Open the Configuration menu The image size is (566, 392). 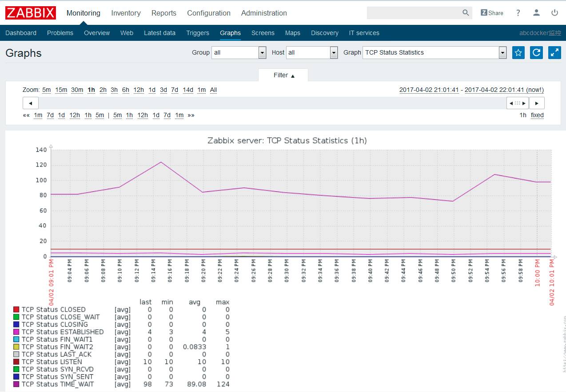pyautogui.click(x=209, y=13)
